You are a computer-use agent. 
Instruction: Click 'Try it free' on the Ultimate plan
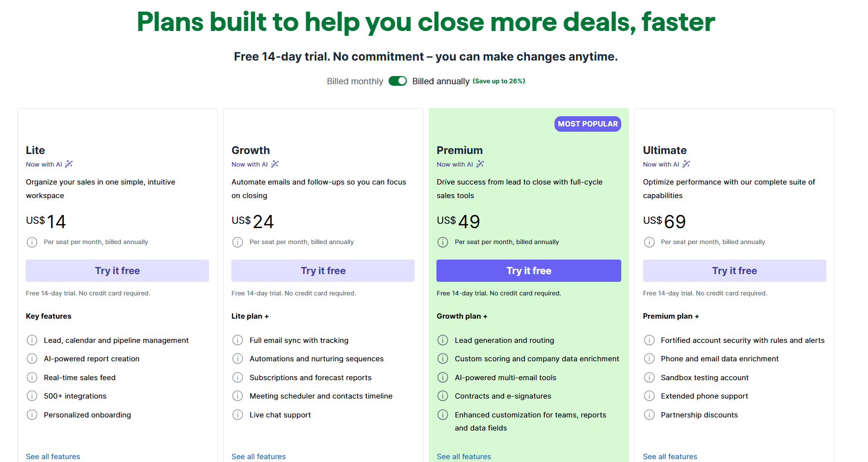click(x=734, y=270)
